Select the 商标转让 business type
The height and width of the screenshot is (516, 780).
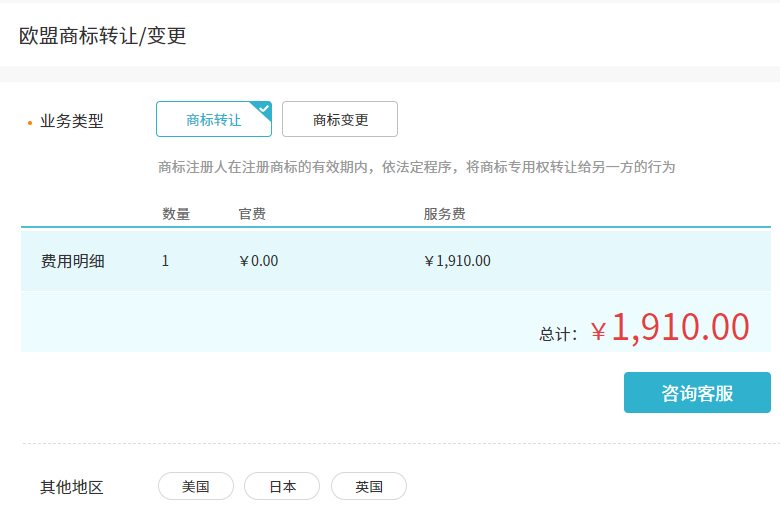(213, 120)
